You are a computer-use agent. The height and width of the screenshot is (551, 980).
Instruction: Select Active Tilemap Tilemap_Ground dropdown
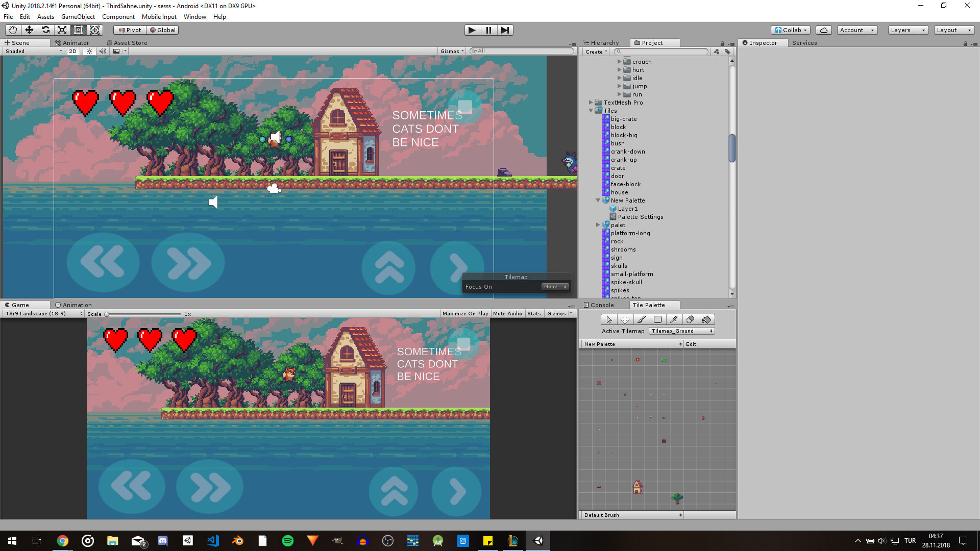click(x=681, y=330)
